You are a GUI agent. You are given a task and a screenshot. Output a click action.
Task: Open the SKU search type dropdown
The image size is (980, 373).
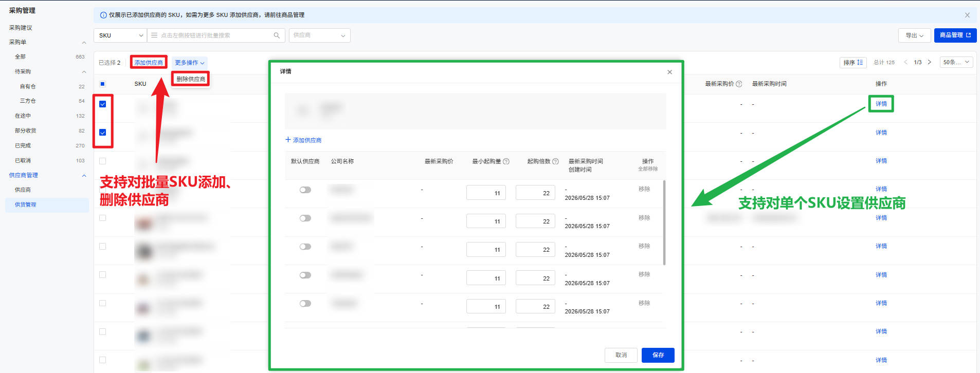click(x=120, y=35)
